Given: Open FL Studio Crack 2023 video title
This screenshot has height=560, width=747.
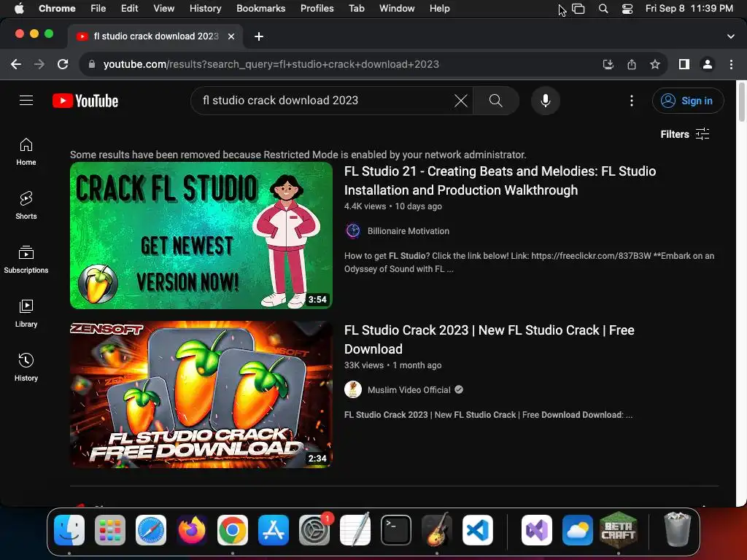Looking at the screenshot, I should click(489, 340).
